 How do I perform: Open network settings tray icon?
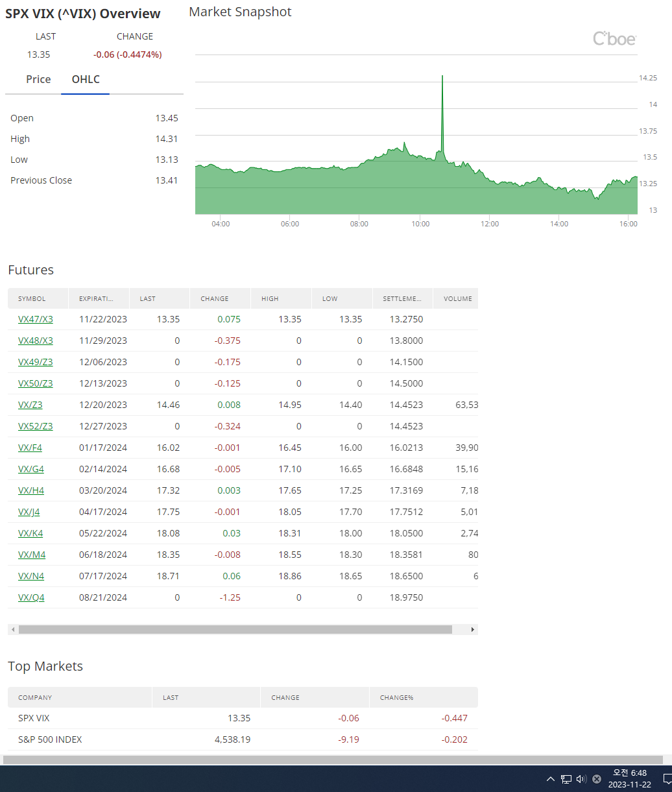click(566, 779)
